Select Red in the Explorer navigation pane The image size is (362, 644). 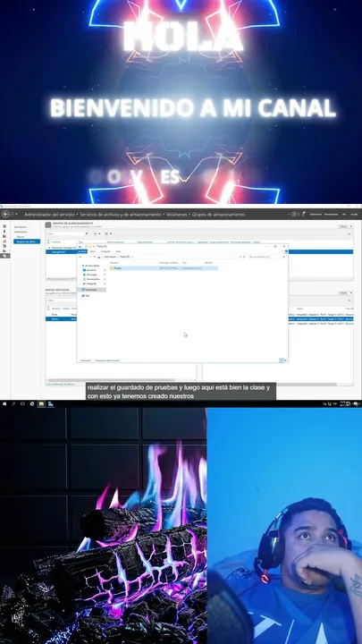point(88,295)
